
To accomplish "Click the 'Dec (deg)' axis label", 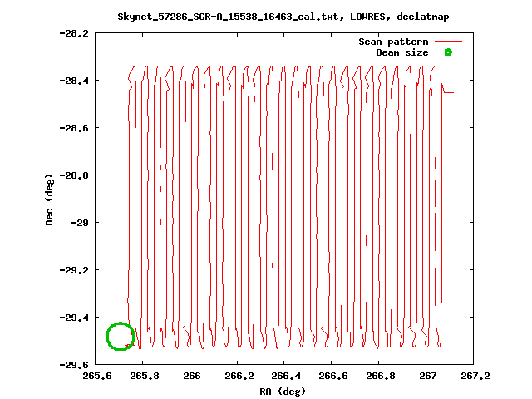I will 50,199.
